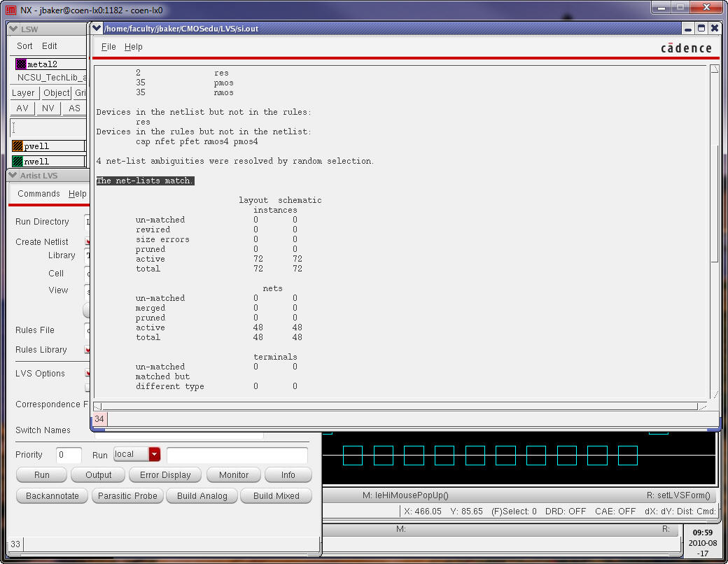Open the si.out window menu arrow
The image size is (728, 564).
click(x=97, y=29)
